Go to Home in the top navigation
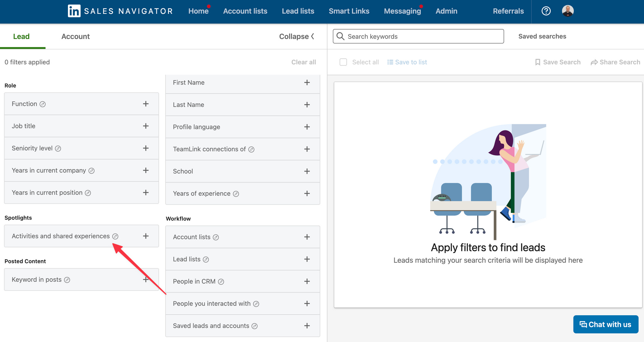The width and height of the screenshot is (644, 342). click(x=198, y=11)
